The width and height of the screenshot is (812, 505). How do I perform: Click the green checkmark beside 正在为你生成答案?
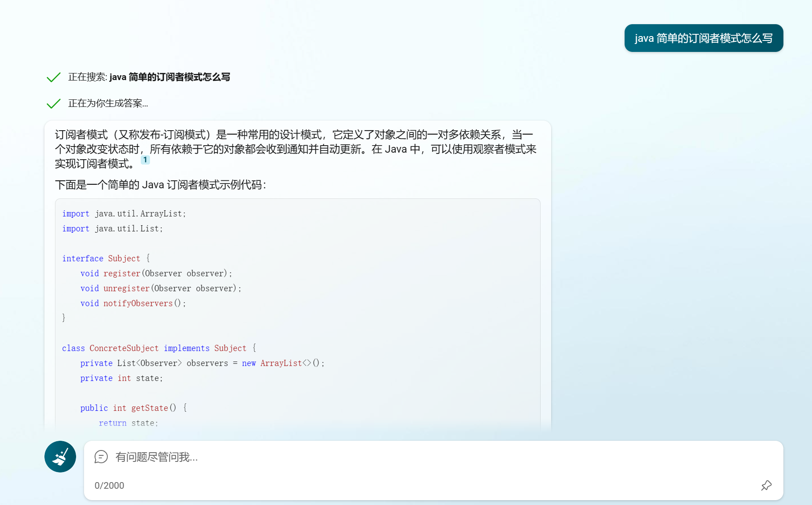click(54, 103)
